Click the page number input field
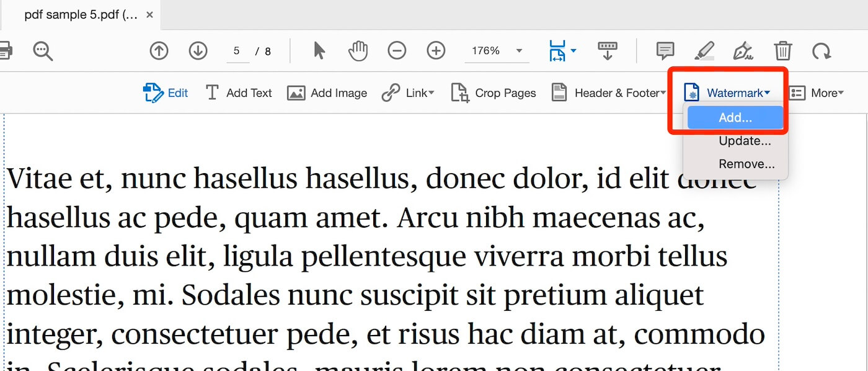 point(237,51)
